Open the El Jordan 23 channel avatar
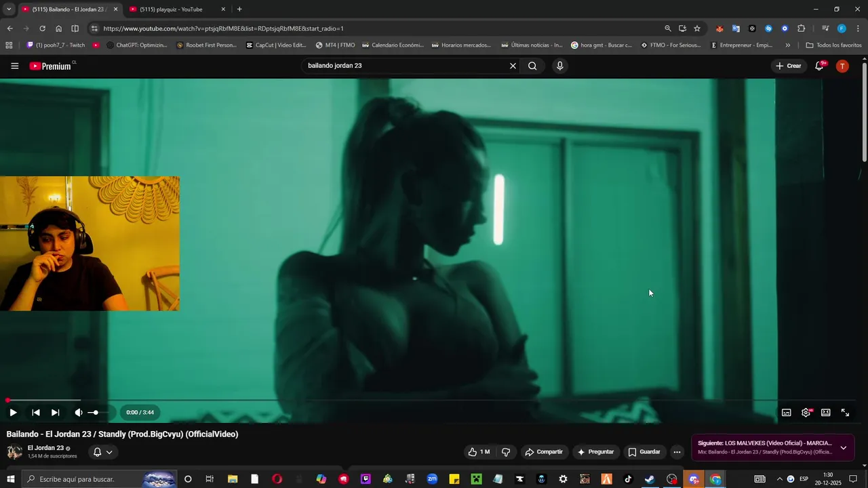Screen dimensions: 868x488 [x=14, y=452]
